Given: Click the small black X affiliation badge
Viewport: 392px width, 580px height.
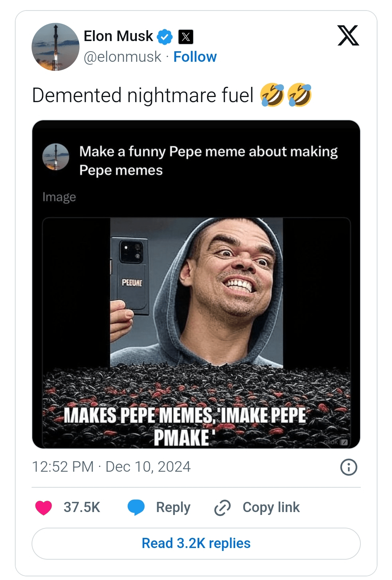Looking at the screenshot, I should tap(186, 37).
